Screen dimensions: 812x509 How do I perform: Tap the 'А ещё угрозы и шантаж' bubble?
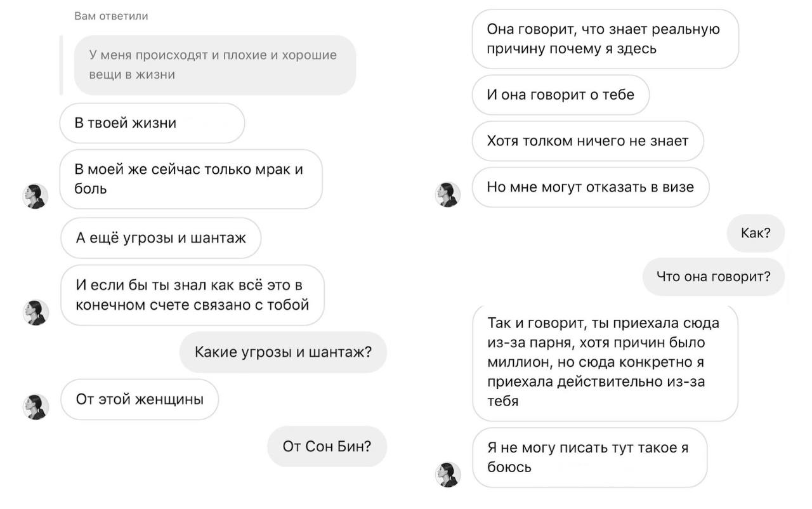click(160, 238)
